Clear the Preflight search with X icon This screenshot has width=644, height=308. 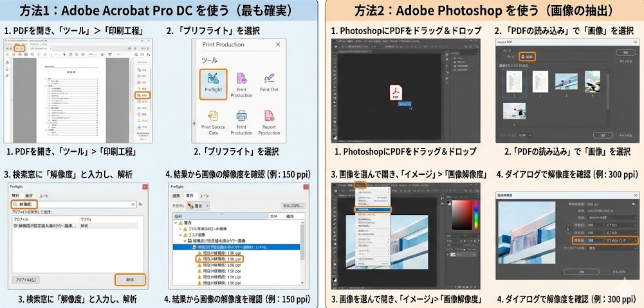point(133,204)
